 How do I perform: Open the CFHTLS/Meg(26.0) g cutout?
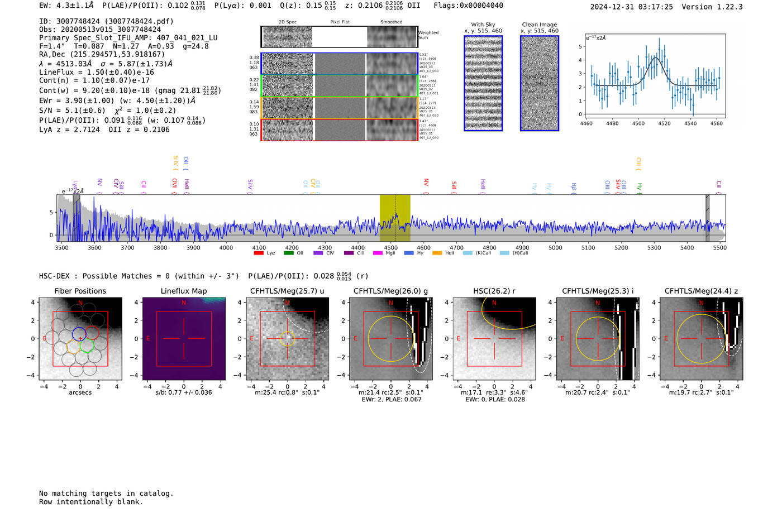391,339
